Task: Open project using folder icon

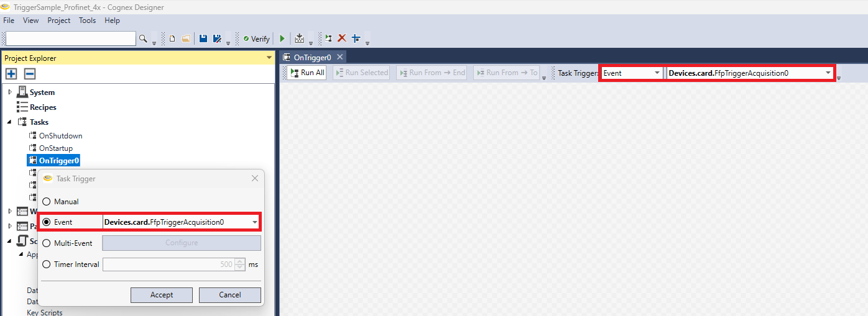Action: (x=185, y=38)
